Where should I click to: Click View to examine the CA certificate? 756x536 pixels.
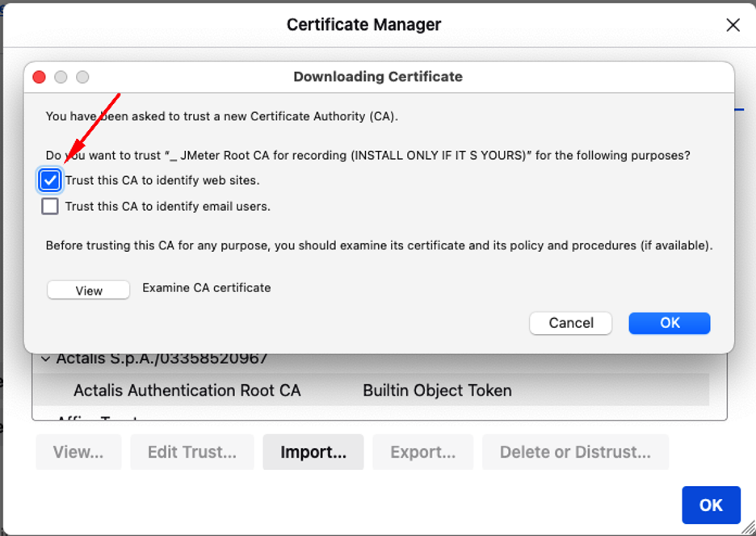[x=89, y=290]
